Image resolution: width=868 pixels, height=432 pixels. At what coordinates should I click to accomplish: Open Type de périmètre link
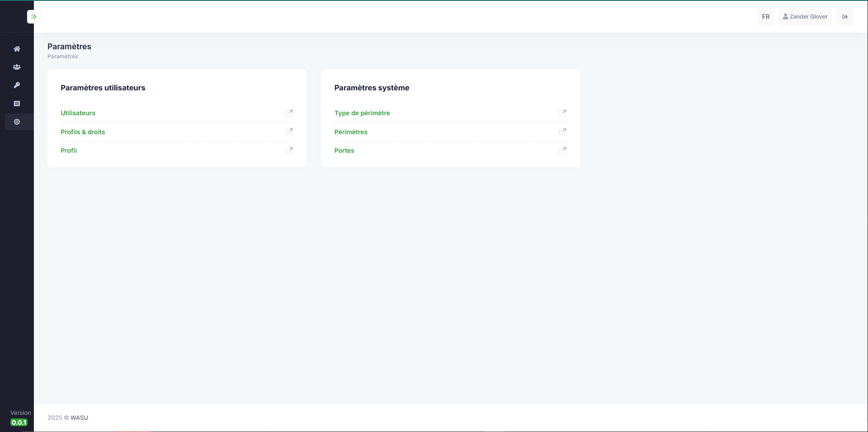coord(362,113)
